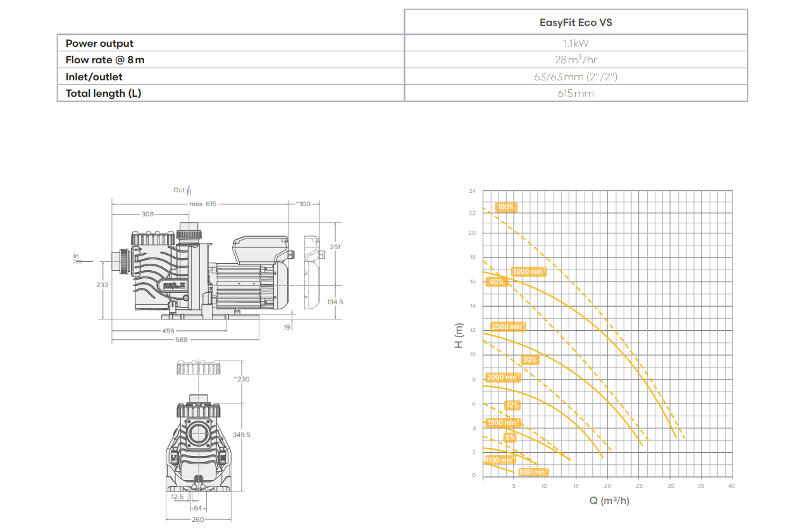The width and height of the screenshot is (811, 532).
Task: Click the removed strainer lid drawing
Action: pyautogui.click(x=198, y=368)
